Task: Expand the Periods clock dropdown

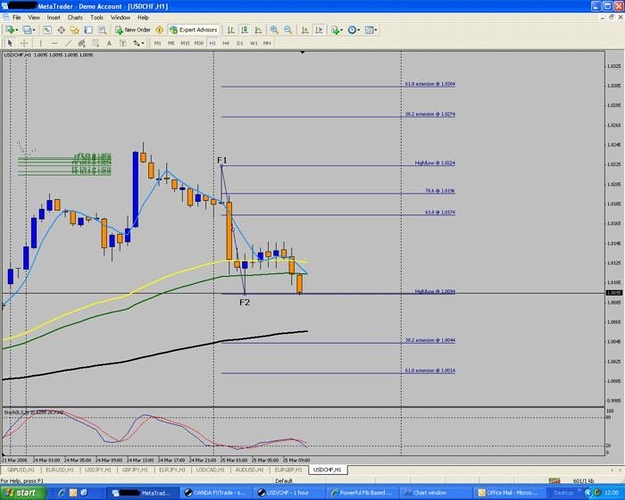Action: [358, 30]
